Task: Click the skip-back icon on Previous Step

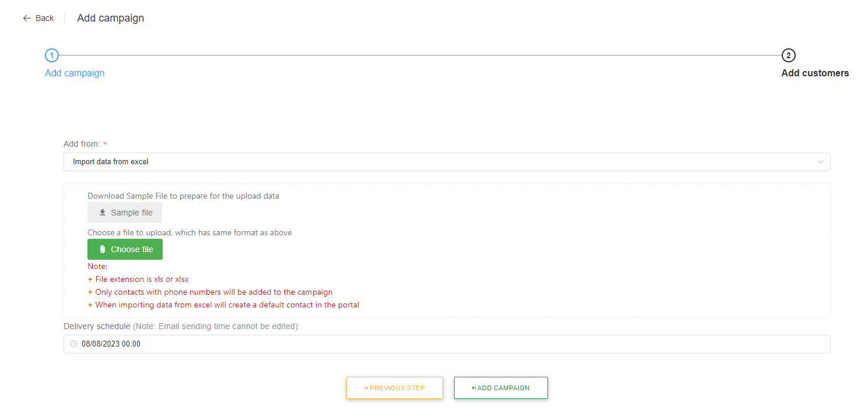Action: point(366,388)
